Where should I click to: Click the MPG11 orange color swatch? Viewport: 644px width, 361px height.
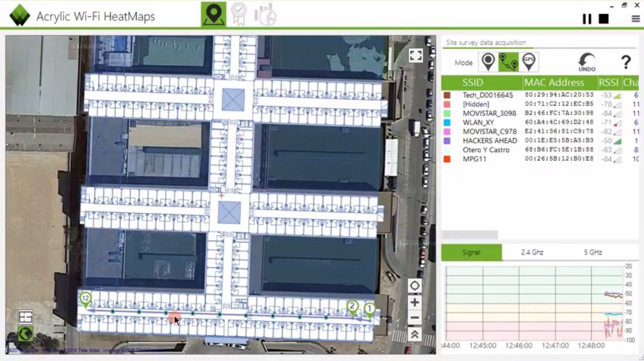click(x=447, y=159)
